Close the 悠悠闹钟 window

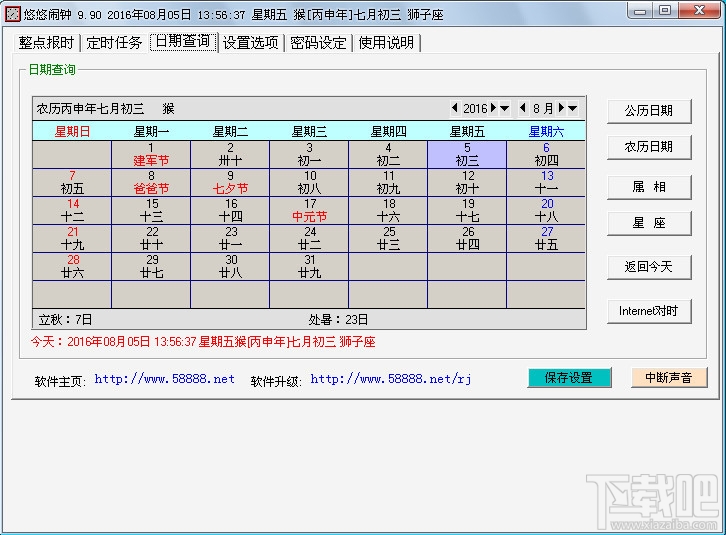point(699,11)
